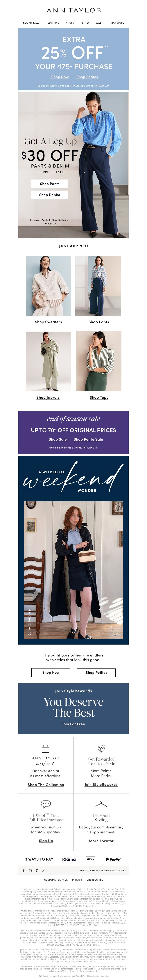Open New Arrivals menu item
The image size is (147, 980).
tap(31, 23)
